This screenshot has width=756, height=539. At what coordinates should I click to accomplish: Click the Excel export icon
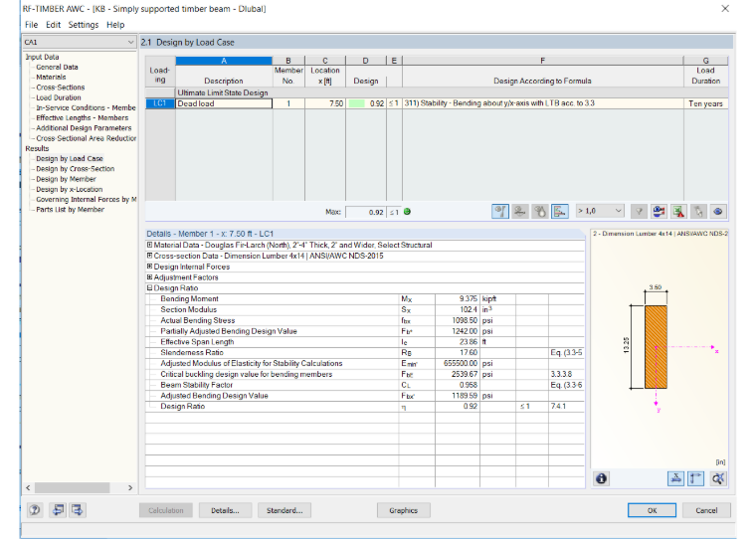tap(678, 211)
